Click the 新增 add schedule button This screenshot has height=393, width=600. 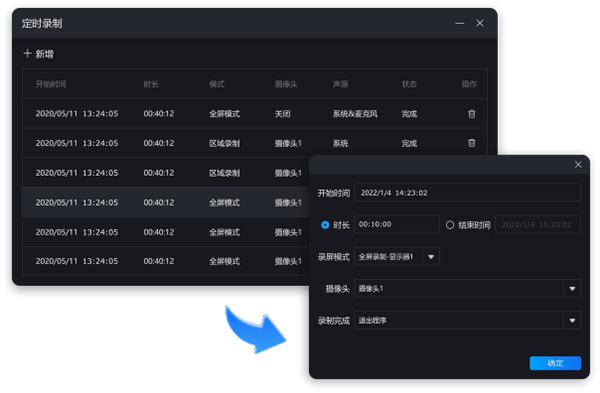[x=39, y=54]
